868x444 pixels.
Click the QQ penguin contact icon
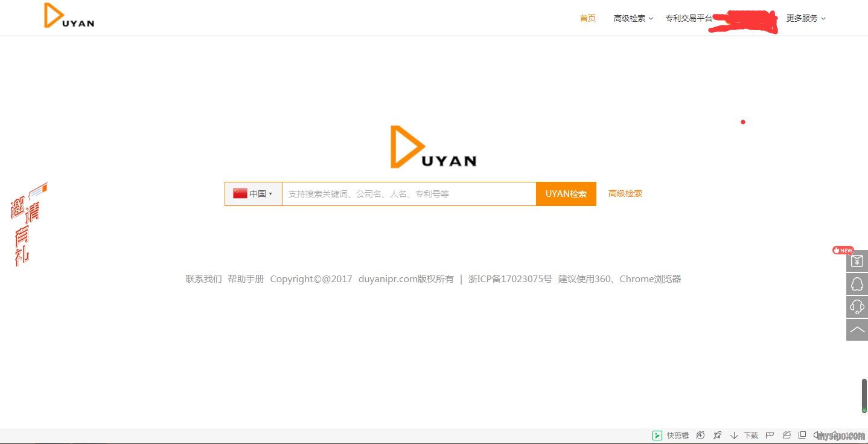(857, 284)
